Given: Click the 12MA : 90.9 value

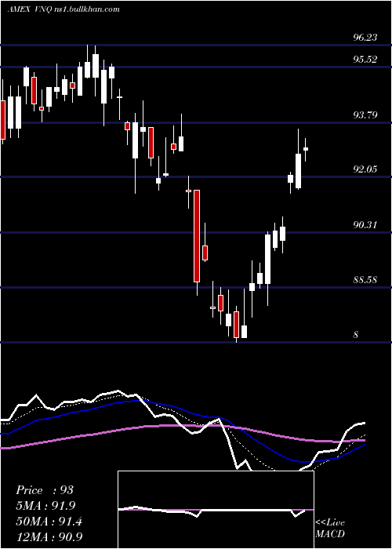Looking at the screenshot, I should (x=49, y=536).
